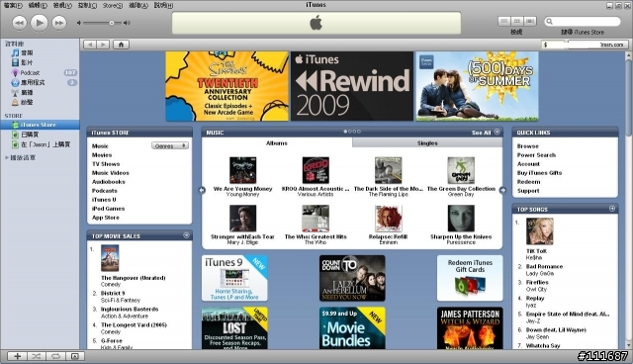Screen dimensions: 633x364
Task: Switch to list view mode
Action: click(503, 21)
